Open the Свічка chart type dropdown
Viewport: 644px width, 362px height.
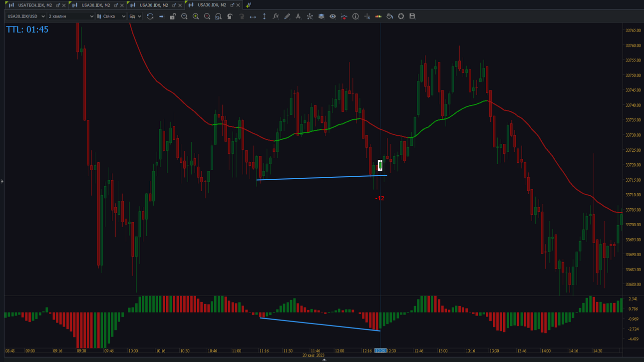pyautogui.click(x=111, y=16)
